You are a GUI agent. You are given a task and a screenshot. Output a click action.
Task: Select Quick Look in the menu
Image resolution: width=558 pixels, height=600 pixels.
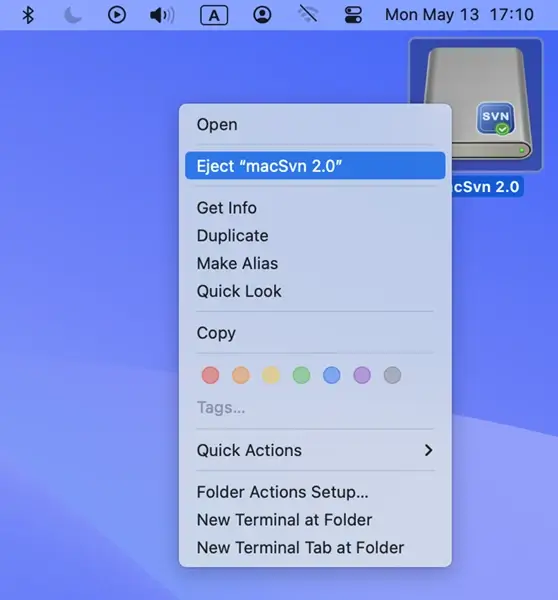coord(315,292)
